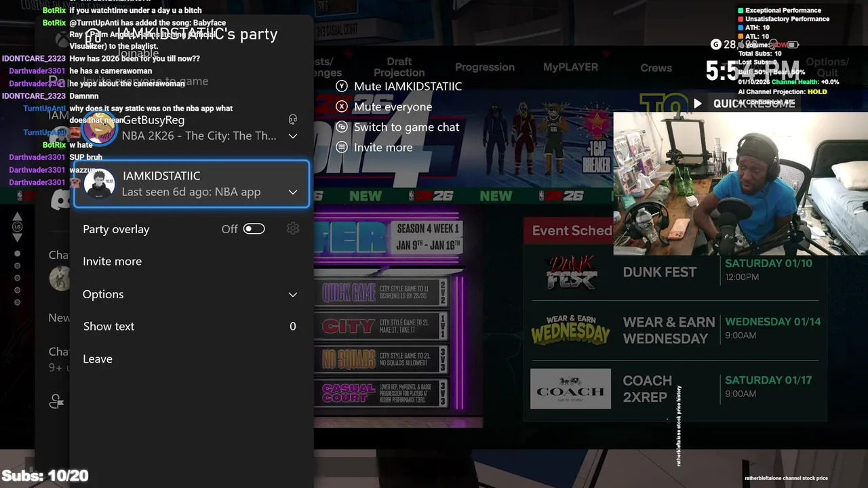
Task: Click the Season 4 Week 1 banner
Action: (x=428, y=237)
